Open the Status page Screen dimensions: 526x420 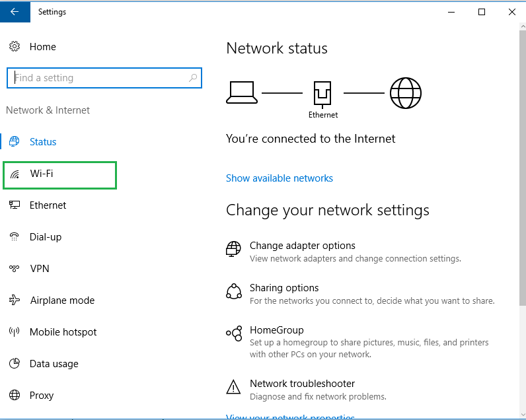(43, 142)
